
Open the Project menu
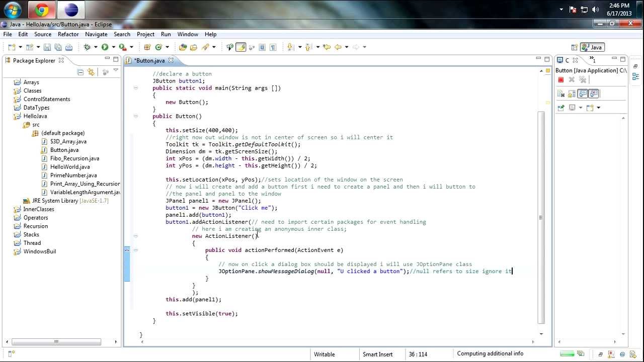[145, 34]
